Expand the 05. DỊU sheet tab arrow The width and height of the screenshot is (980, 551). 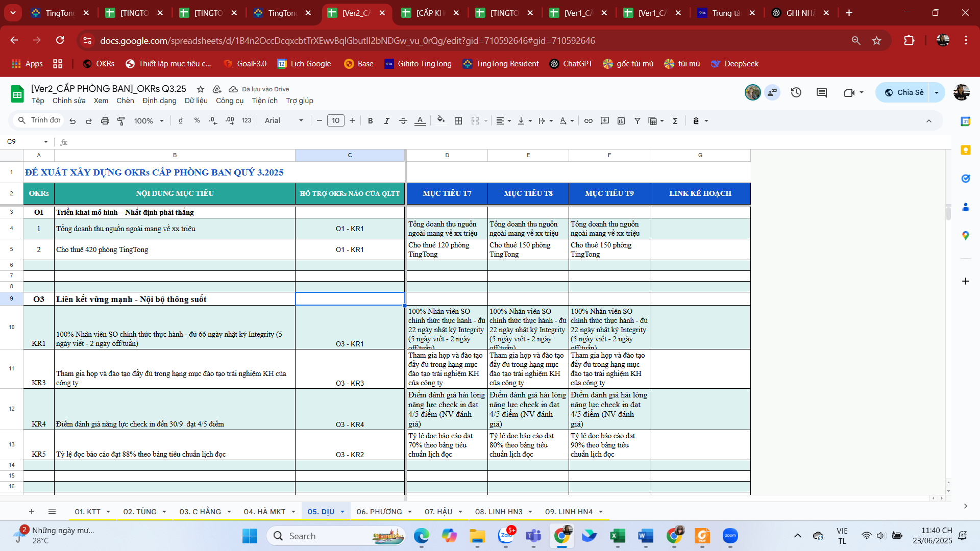[x=342, y=512]
